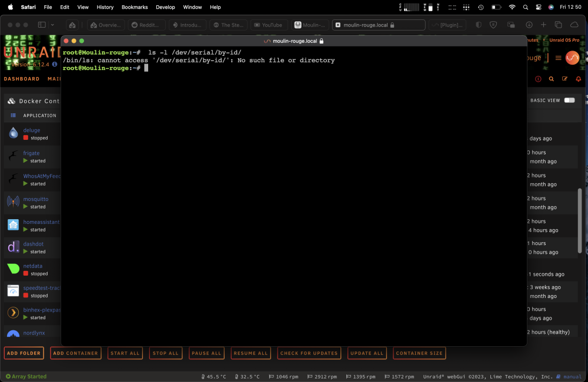588x382 pixels.
Task: Click the CONTAINER SIZE button
Action: [419, 353]
